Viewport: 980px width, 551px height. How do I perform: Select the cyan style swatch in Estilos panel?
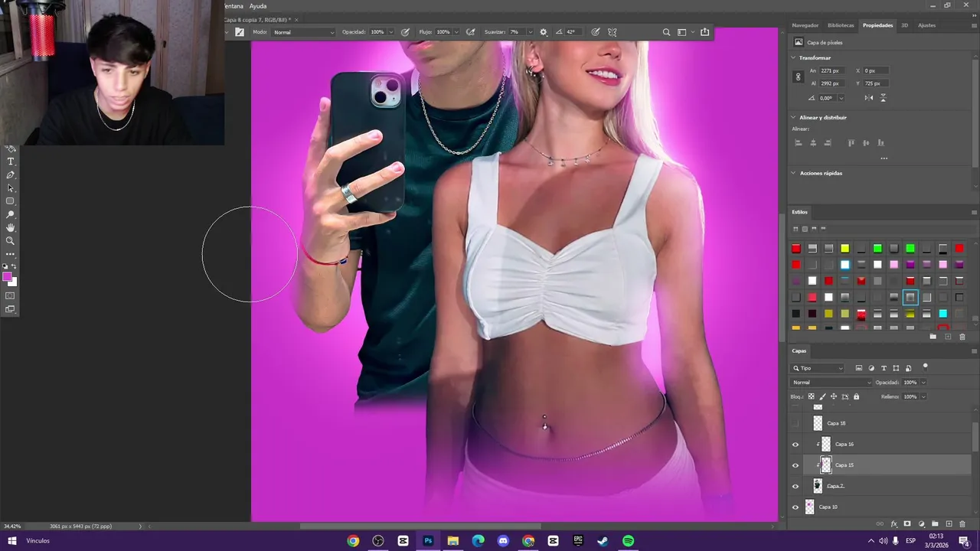click(943, 313)
